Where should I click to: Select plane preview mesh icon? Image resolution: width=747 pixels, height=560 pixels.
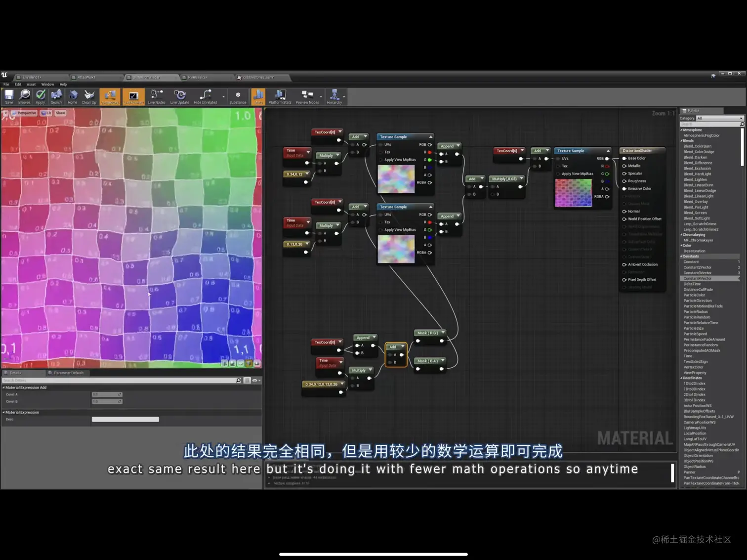coord(241,363)
